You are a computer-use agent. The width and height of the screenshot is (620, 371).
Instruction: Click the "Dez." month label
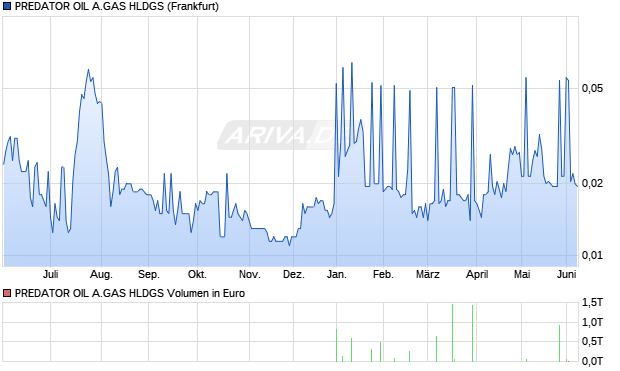[294, 274]
